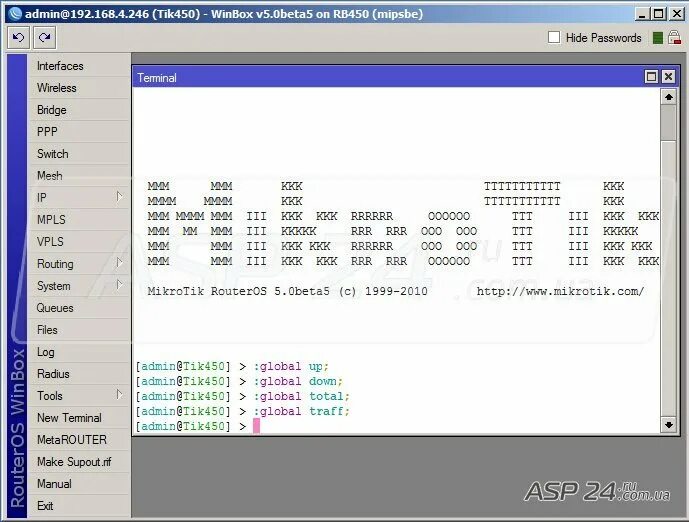Click the IP menu label
Screen dimensions: 689x522
(x=42, y=198)
